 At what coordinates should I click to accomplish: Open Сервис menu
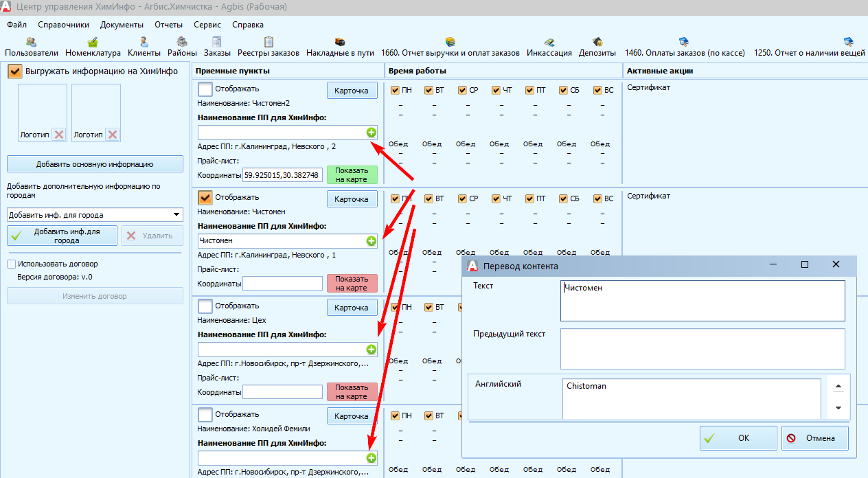(x=207, y=25)
